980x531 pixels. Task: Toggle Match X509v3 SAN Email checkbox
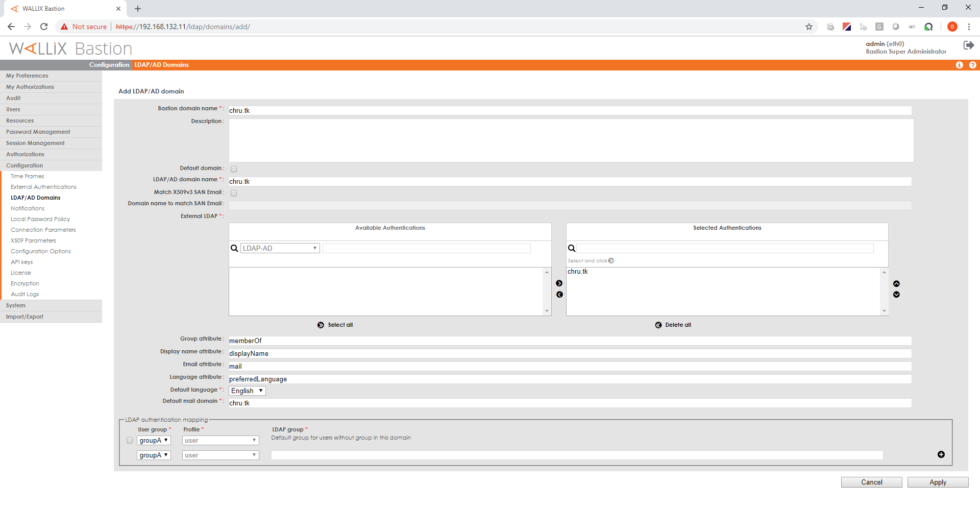pos(234,193)
